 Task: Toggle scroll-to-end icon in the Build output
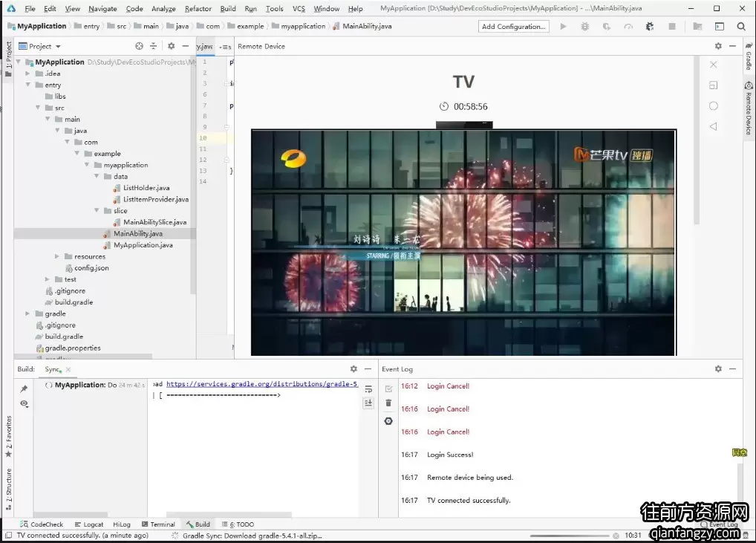368,403
